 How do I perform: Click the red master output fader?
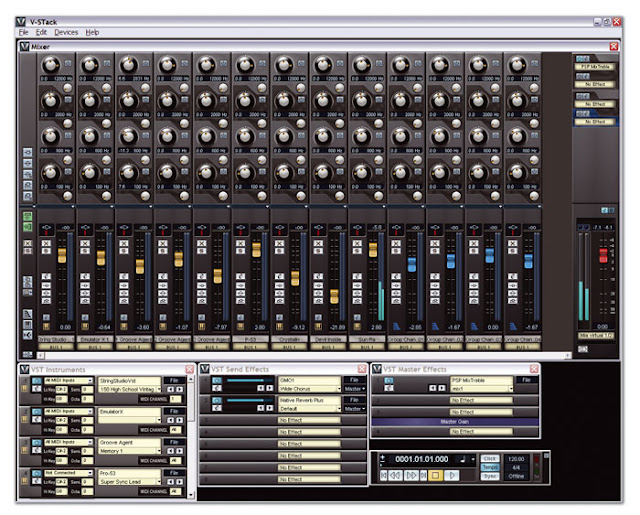(603, 255)
